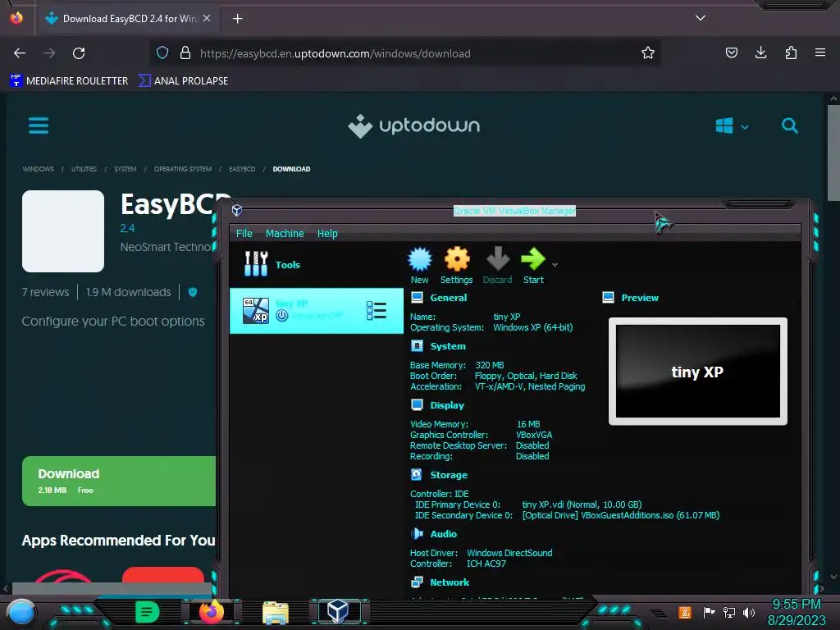The height and width of the screenshot is (630, 840).
Task: Open the Tools entry in VirtualBox
Action: [x=316, y=265]
